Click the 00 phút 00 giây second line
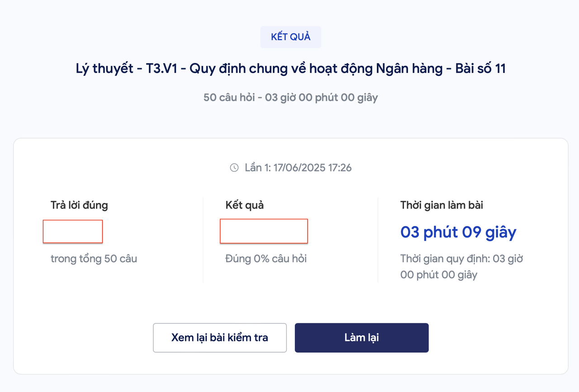Viewport: 579px width, 392px height. [x=439, y=275]
